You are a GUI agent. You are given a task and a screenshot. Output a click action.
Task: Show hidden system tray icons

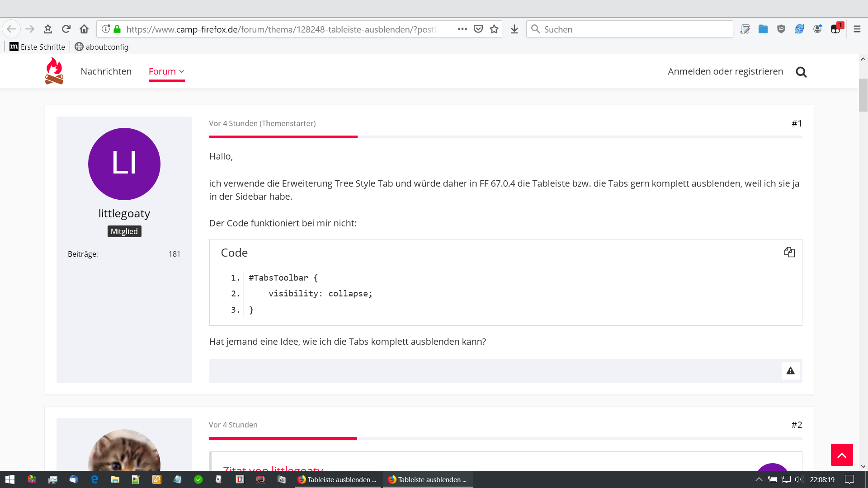click(759, 479)
